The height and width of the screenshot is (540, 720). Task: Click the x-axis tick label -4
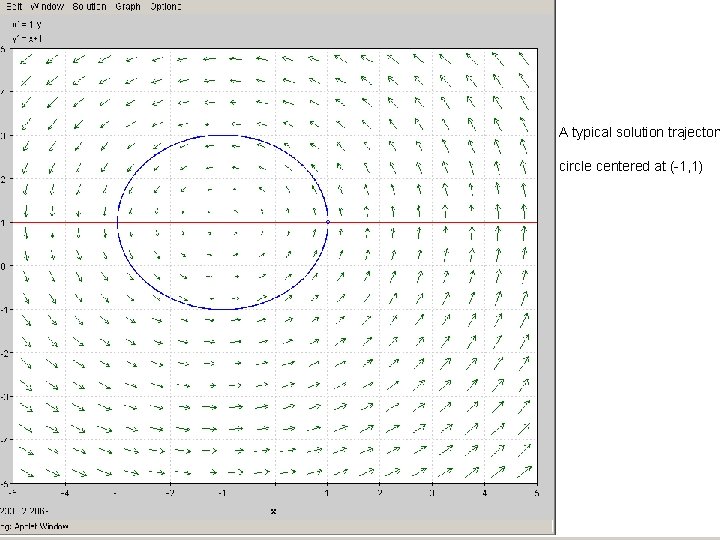(x=65, y=494)
